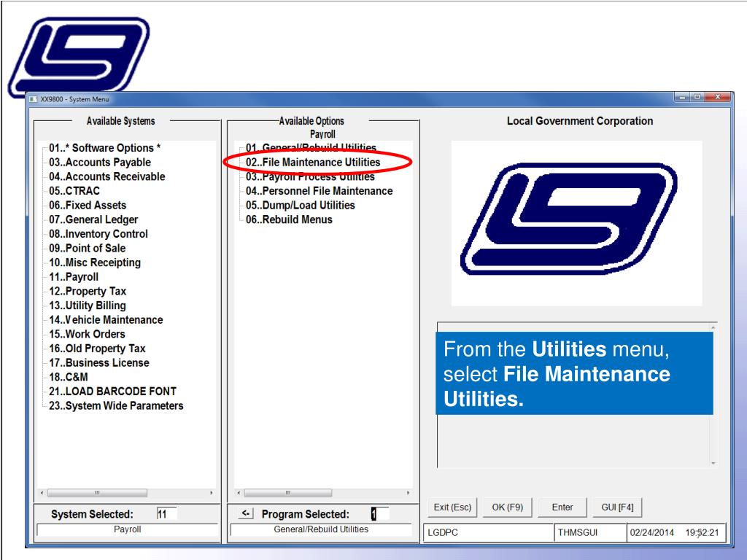Click right arrow of Available Options scrollbar
The height and width of the screenshot is (560, 747).
(x=408, y=493)
